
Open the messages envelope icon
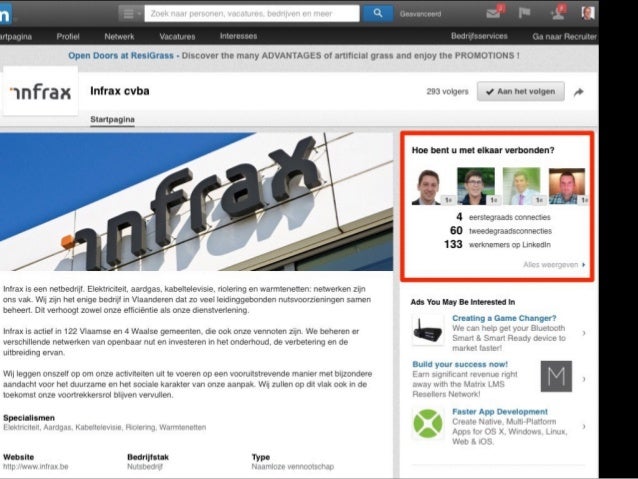[x=495, y=13]
